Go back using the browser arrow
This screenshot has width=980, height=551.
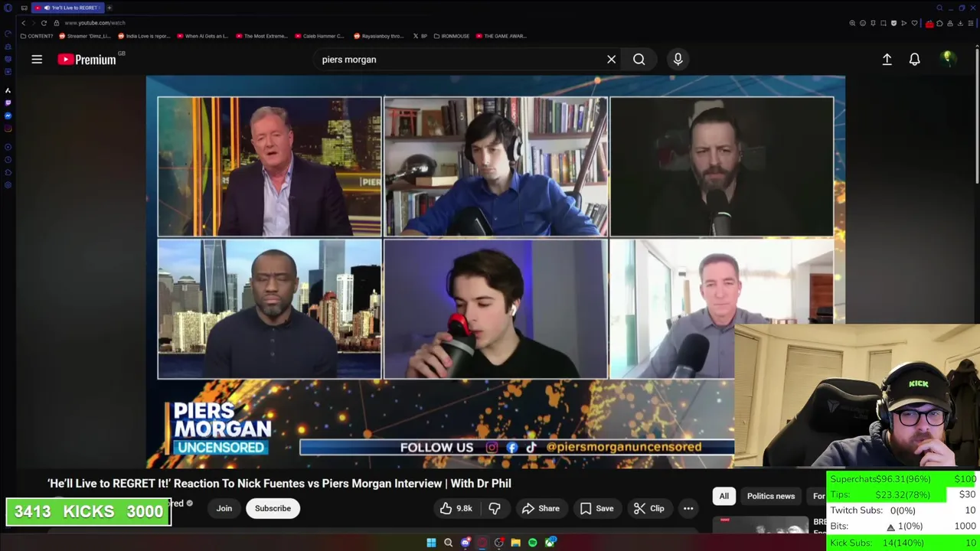pos(23,23)
